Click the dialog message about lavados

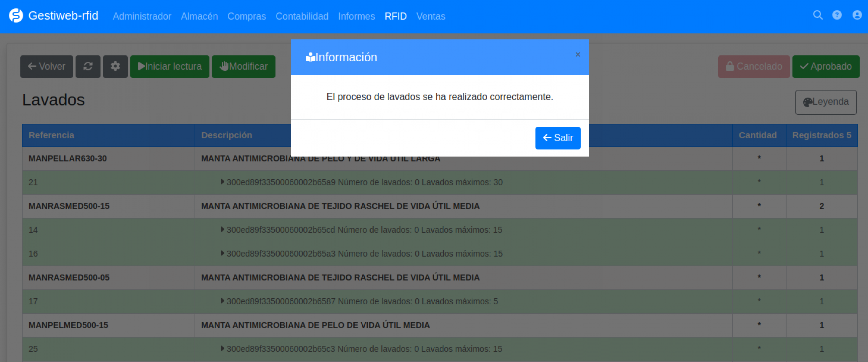point(440,97)
